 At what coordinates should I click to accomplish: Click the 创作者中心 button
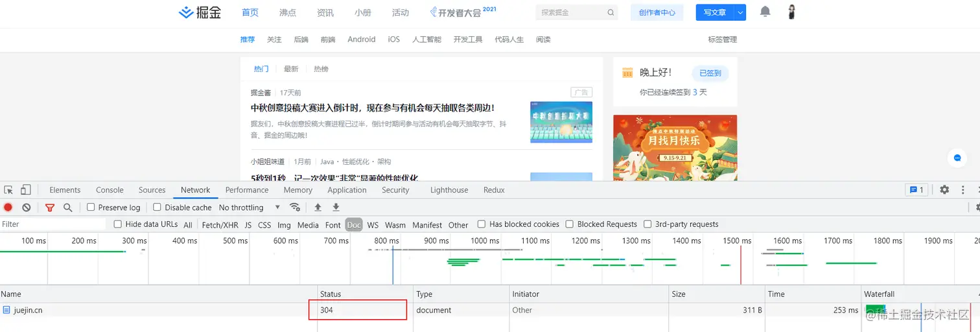tap(657, 12)
